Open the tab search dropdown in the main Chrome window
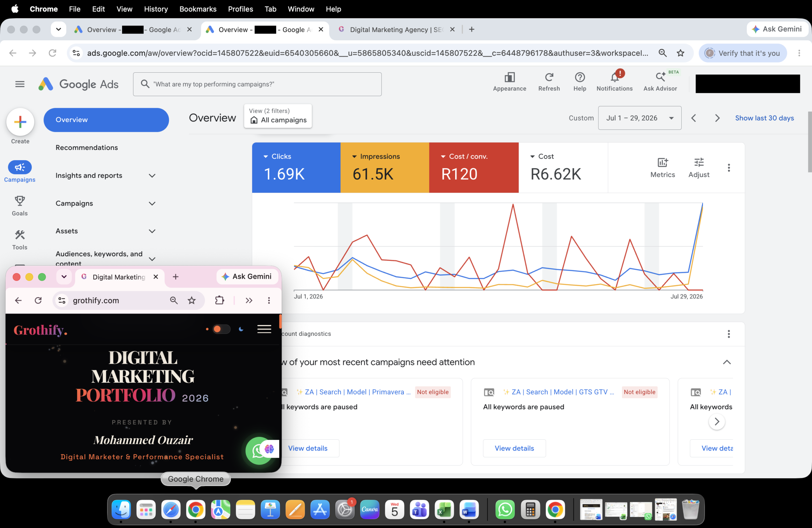The image size is (812, 528). point(58,29)
